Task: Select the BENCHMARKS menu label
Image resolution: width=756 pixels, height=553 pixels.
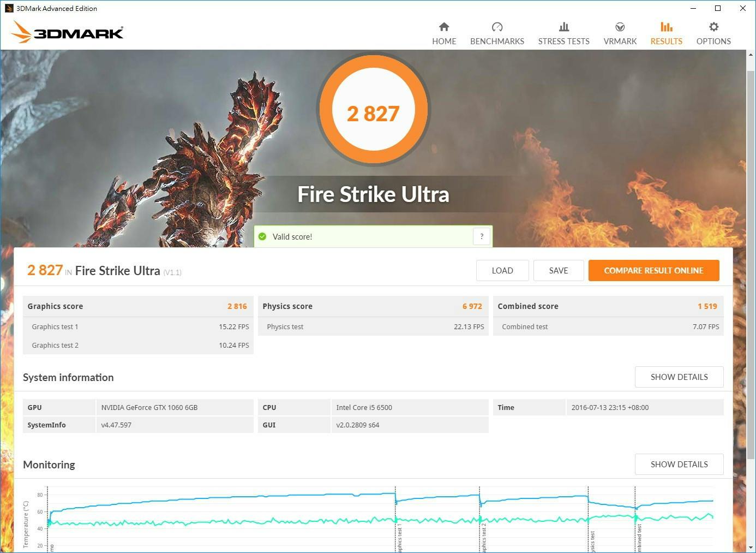Action: point(497,41)
